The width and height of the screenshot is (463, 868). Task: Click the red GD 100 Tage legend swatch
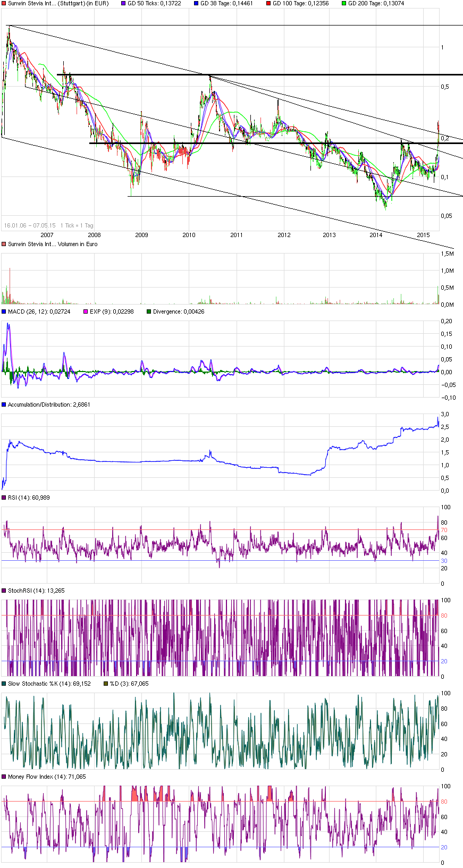point(268,3)
